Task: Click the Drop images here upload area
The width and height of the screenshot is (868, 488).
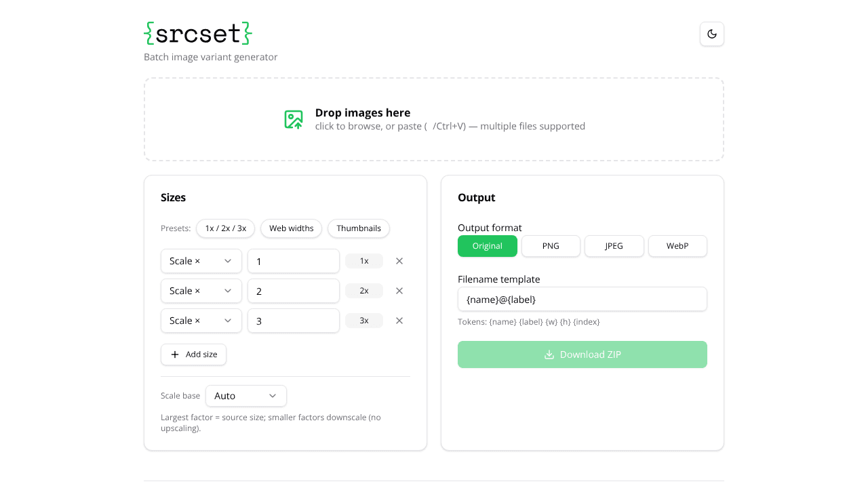Action: tap(434, 119)
